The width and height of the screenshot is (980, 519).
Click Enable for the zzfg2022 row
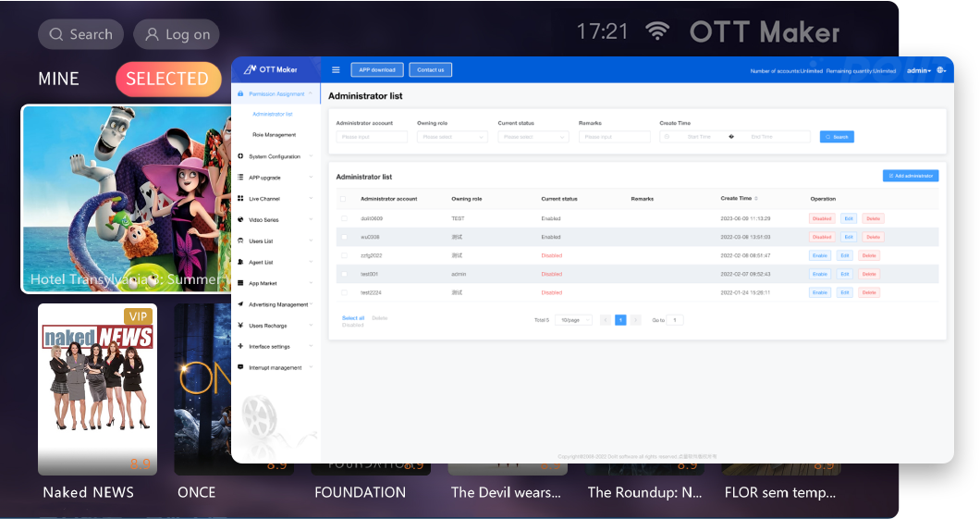820,255
